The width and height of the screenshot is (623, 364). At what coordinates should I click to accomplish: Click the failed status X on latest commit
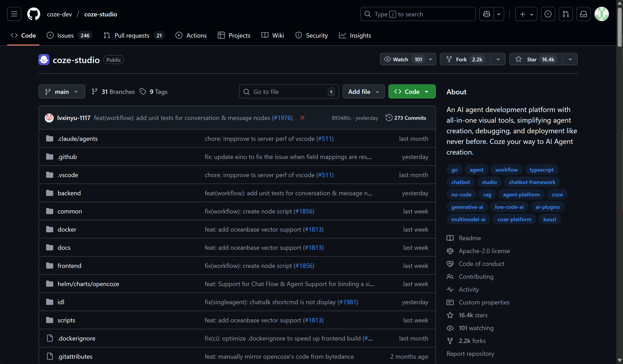(302, 118)
